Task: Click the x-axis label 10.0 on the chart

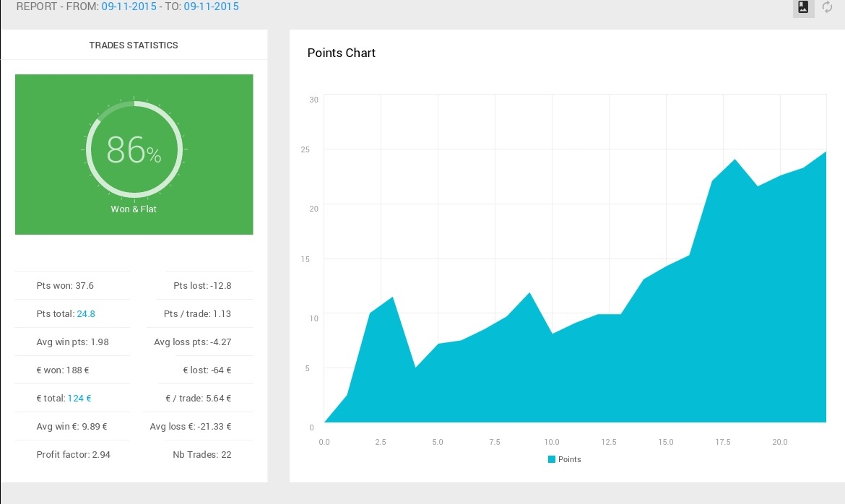Action: (552, 442)
